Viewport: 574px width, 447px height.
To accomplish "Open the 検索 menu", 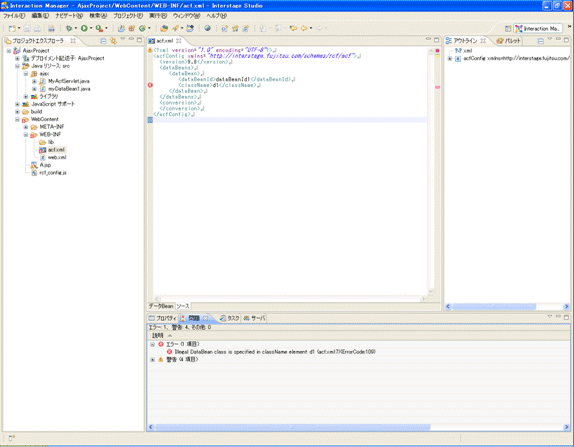I will 98,16.
